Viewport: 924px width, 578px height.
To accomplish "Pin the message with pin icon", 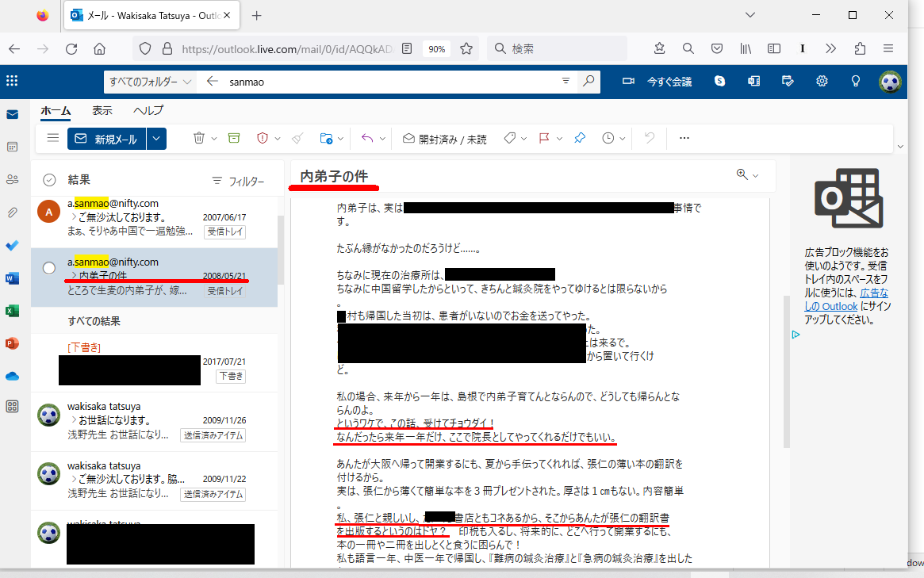I will tap(580, 138).
